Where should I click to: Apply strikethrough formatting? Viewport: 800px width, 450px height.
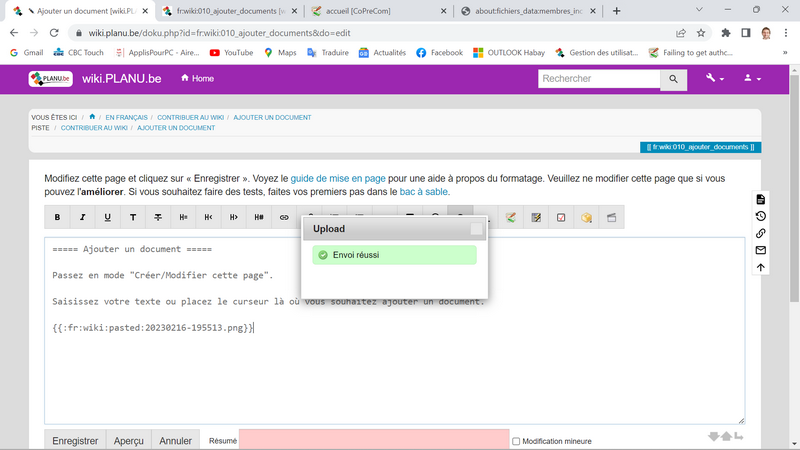pos(158,217)
